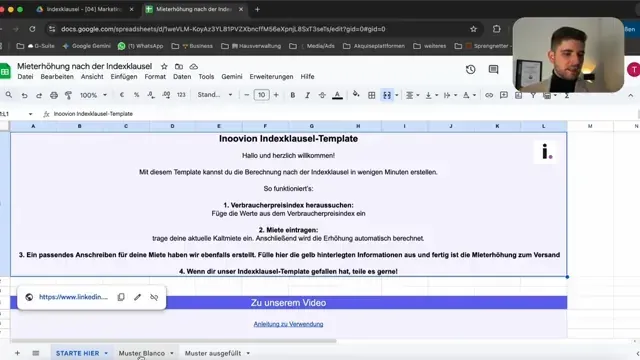Viewport: 640px width, 360px height.
Task: Edit the link with pencil icon
Action: tap(138, 297)
